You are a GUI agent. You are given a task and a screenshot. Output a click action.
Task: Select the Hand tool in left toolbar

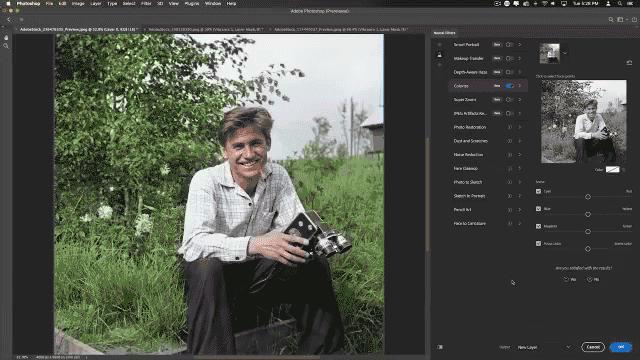coord(6,37)
